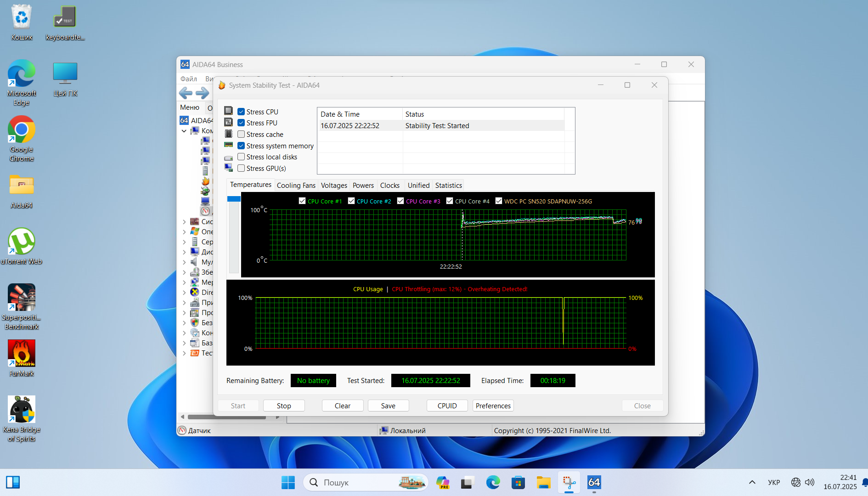Image resolution: width=868 pixels, height=496 pixels.
Task: Enable Stress GPU(s) checkbox
Action: coord(241,168)
